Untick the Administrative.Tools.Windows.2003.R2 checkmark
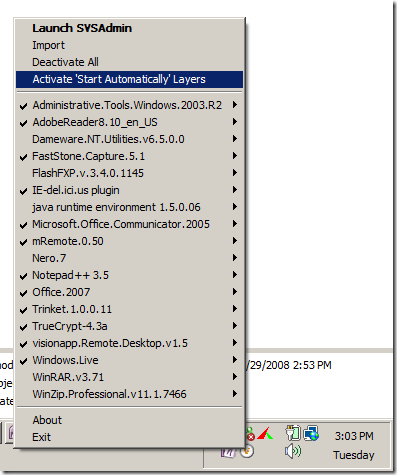Screen dimensions: 397x475 coord(23,106)
